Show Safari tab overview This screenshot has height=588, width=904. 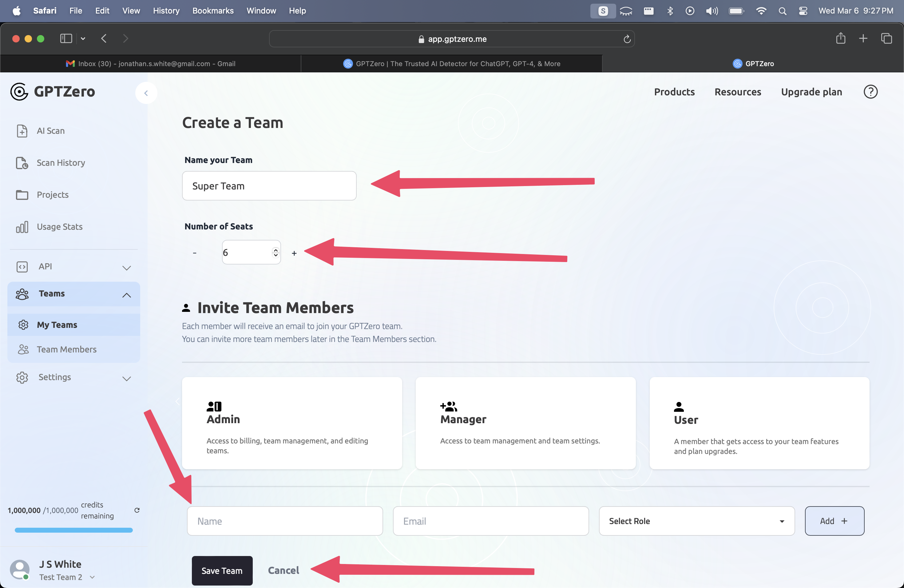[x=886, y=38]
